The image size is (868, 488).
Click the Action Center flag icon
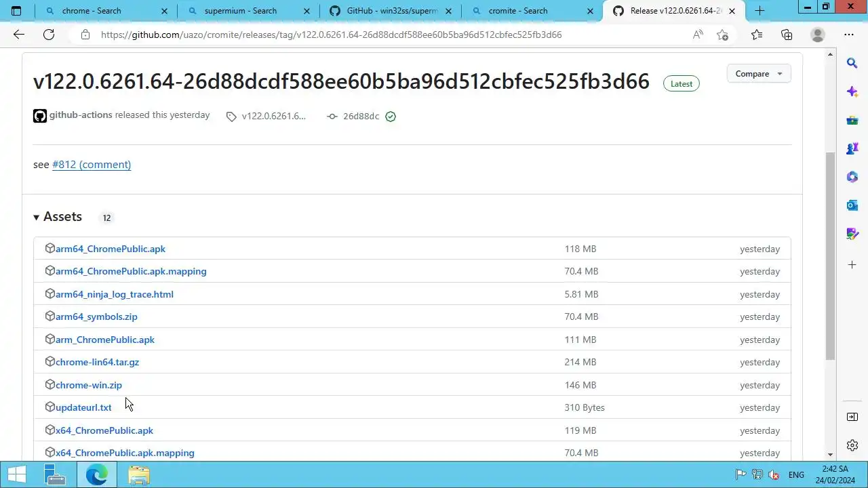[x=741, y=475]
